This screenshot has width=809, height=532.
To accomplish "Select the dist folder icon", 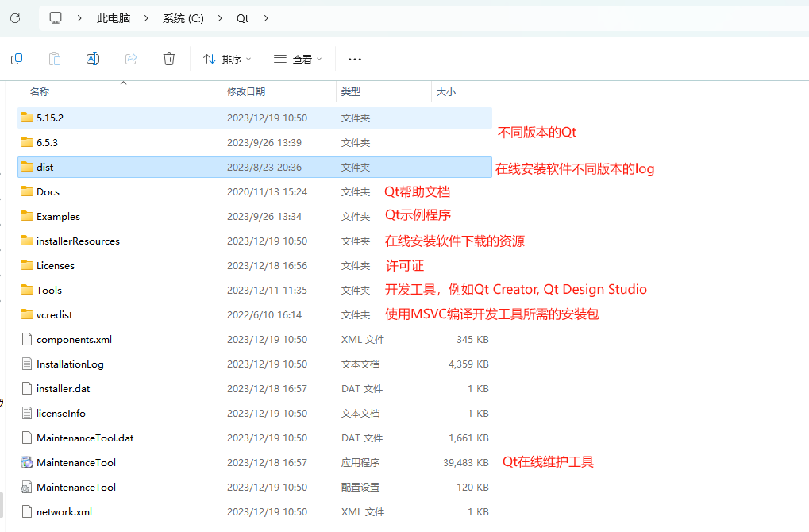I will tap(27, 167).
